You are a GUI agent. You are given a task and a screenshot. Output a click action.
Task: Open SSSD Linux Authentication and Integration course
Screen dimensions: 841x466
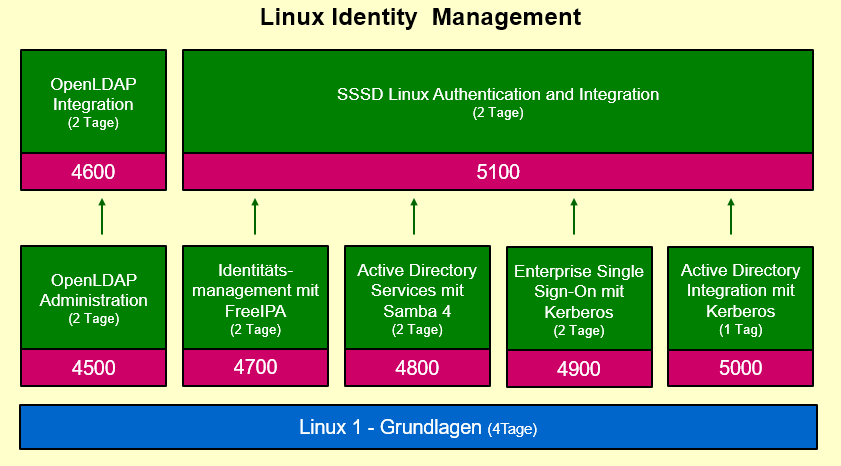pyautogui.click(x=498, y=102)
